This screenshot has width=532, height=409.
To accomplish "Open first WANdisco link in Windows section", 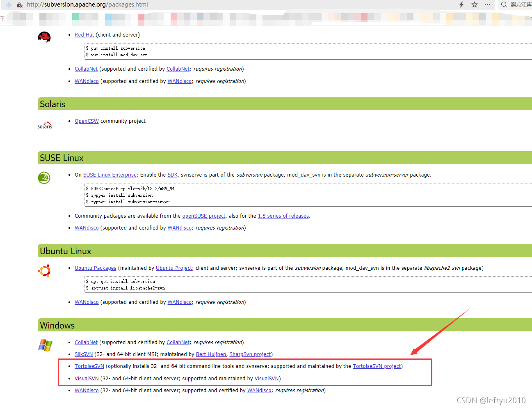I will (87, 391).
